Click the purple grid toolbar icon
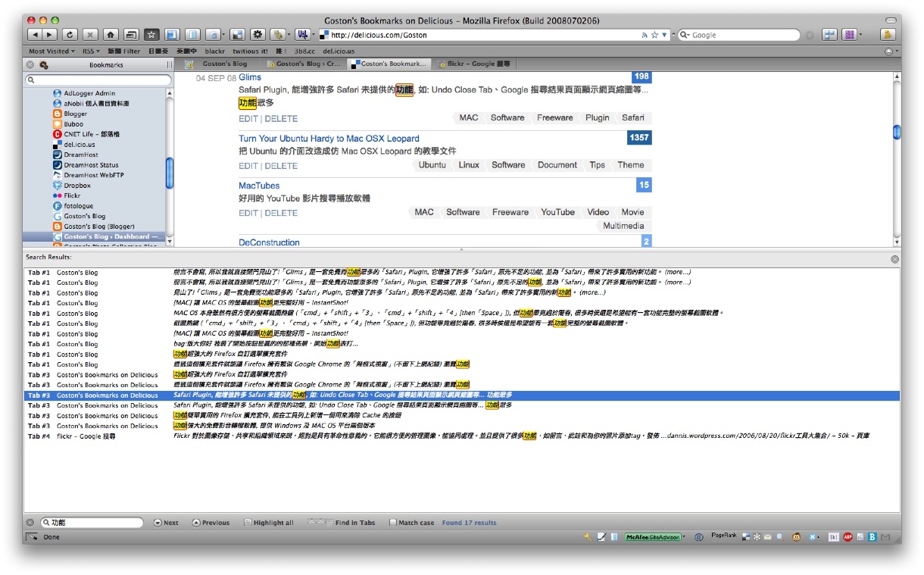The height and width of the screenshot is (575, 924). (850, 35)
